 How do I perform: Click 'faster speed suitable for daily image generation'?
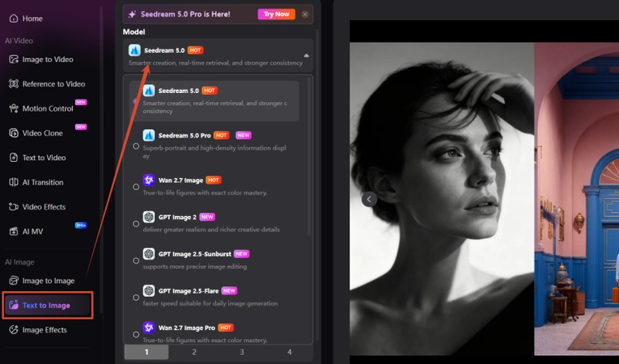[210, 303]
